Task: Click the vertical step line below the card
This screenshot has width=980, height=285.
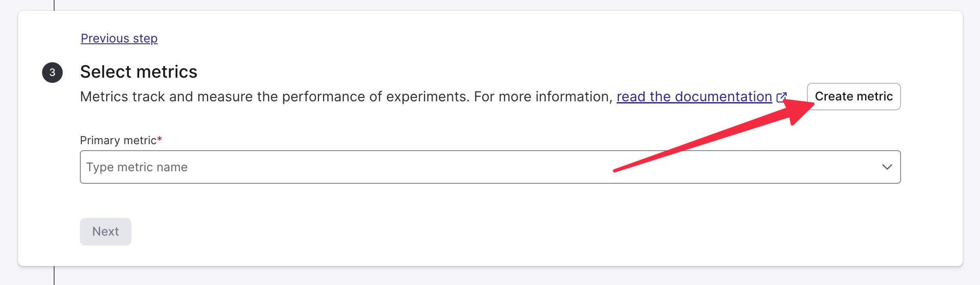Action: coord(54,276)
